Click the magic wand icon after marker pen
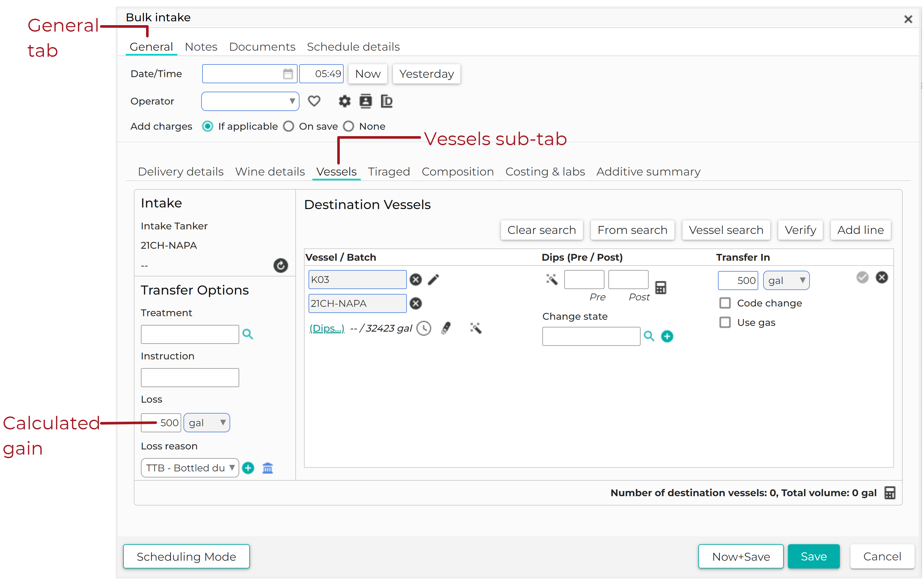 [x=476, y=328]
